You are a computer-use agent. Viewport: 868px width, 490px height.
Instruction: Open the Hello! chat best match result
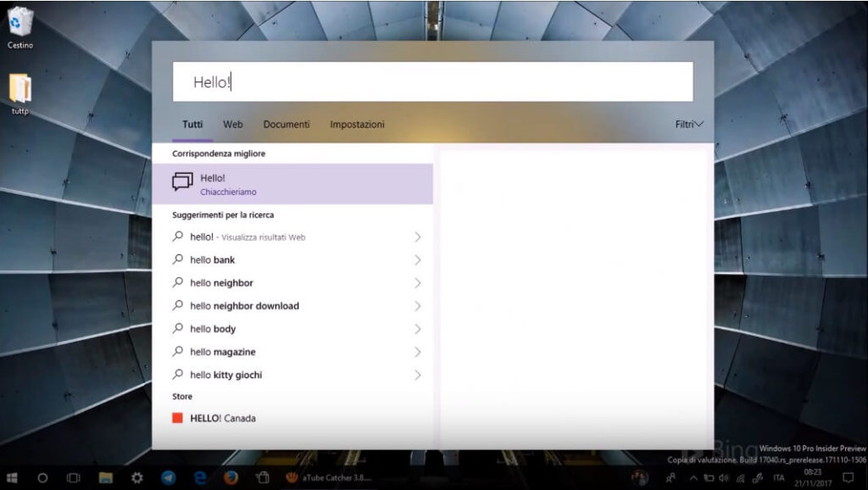[x=254, y=182]
